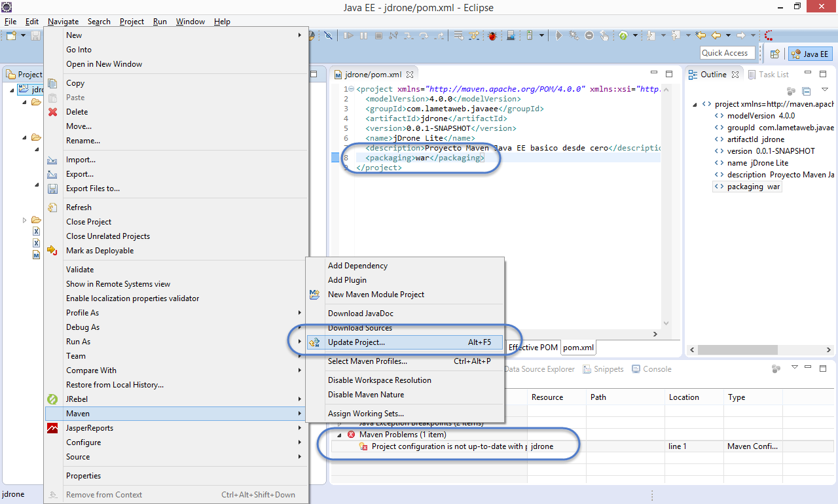Click the Copy icon in context menu
The width and height of the screenshot is (838, 504).
[x=52, y=83]
